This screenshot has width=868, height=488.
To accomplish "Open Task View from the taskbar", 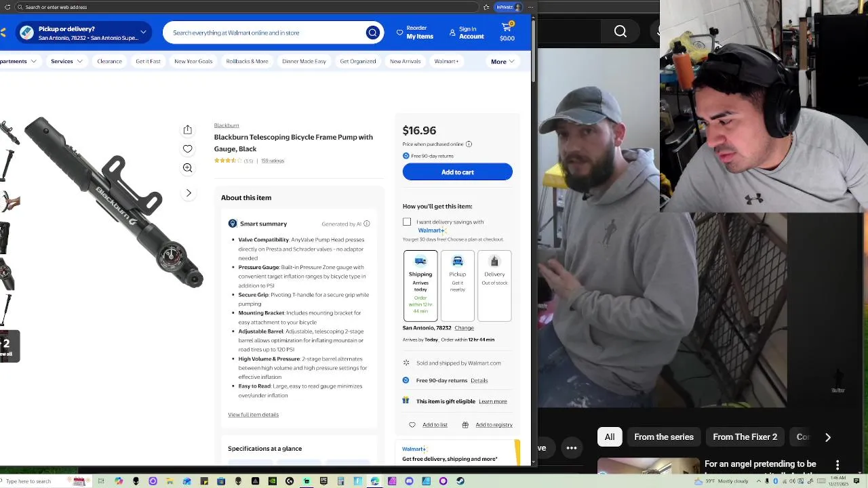I will click(x=101, y=481).
